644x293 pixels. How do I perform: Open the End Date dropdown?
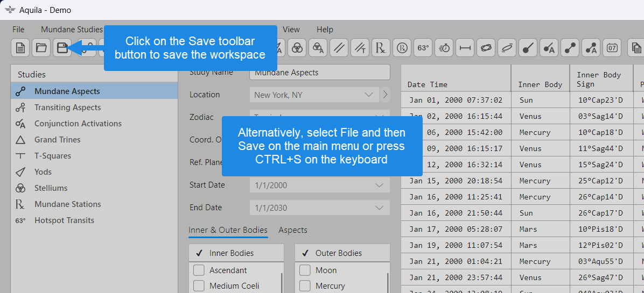379,208
